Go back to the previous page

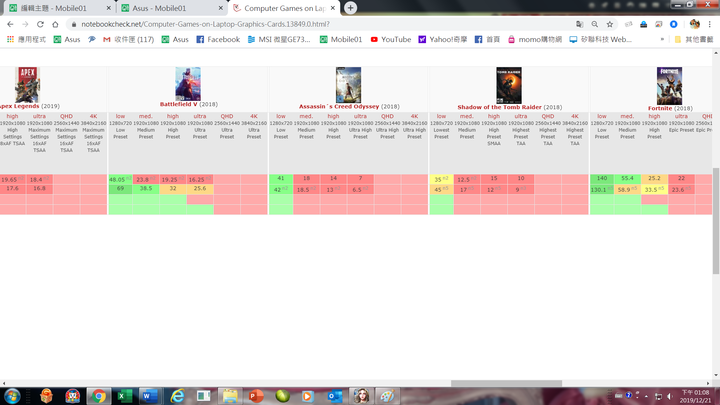click(x=10, y=24)
